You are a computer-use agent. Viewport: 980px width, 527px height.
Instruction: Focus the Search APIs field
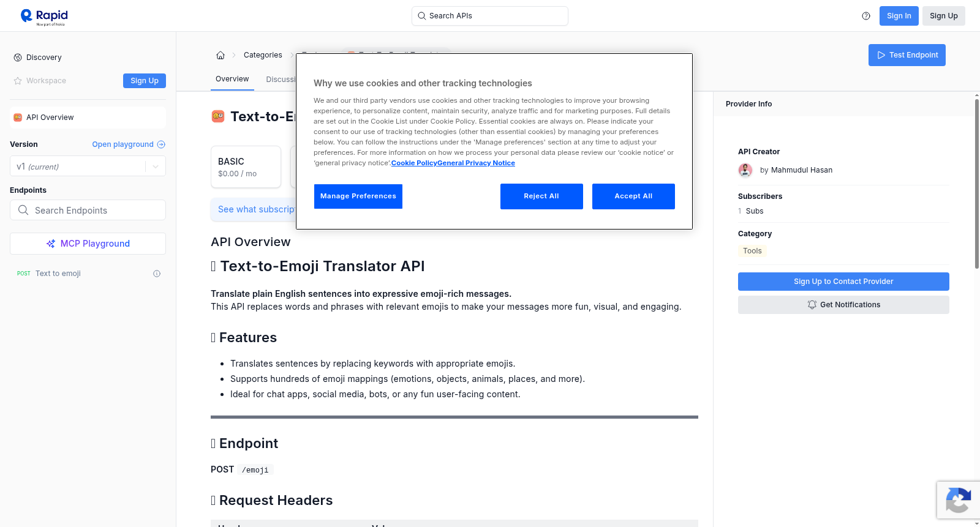pyautogui.click(x=490, y=16)
